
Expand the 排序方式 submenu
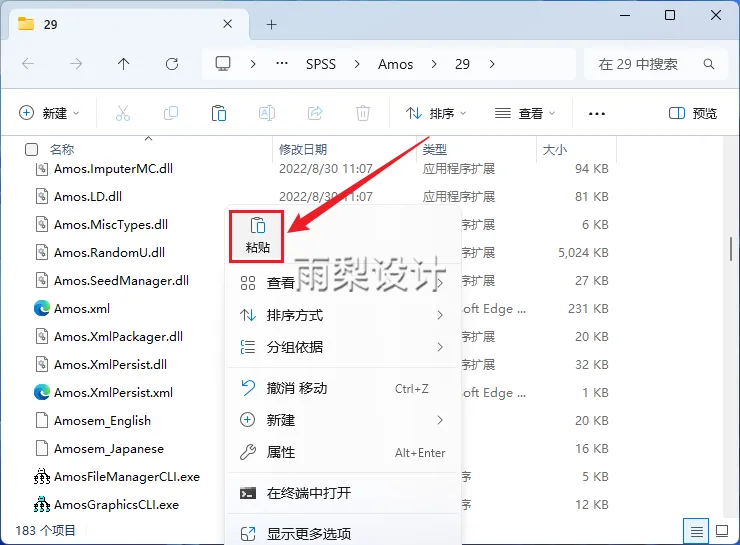(x=343, y=315)
